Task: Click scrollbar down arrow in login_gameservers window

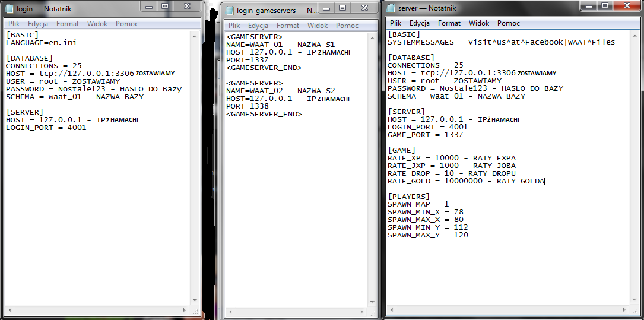Action: click(x=372, y=302)
